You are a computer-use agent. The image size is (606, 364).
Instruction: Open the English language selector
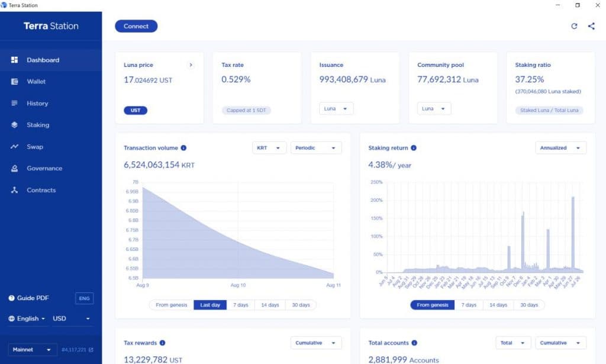pos(27,318)
